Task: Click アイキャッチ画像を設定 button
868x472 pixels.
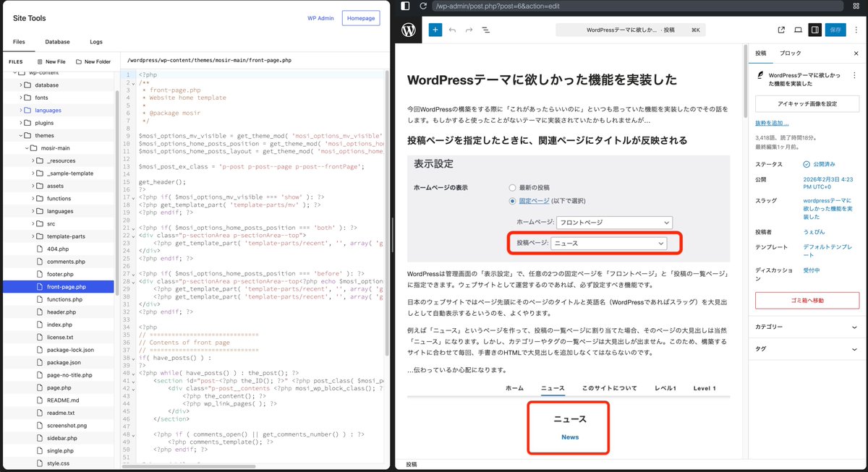Action: coord(807,104)
